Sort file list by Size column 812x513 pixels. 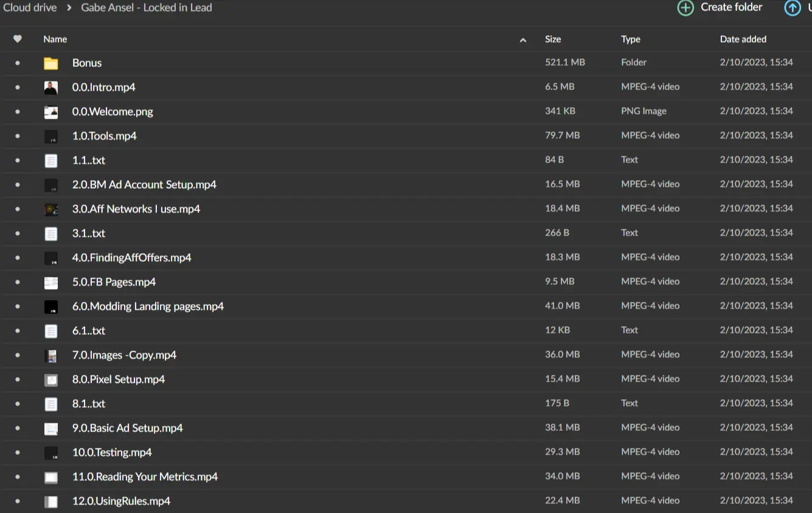pyautogui.click(x=553, y=39)
